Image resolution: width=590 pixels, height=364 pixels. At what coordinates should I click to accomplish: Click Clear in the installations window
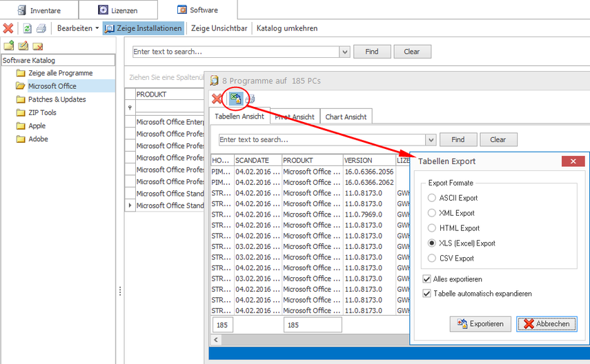pos(498,139)
